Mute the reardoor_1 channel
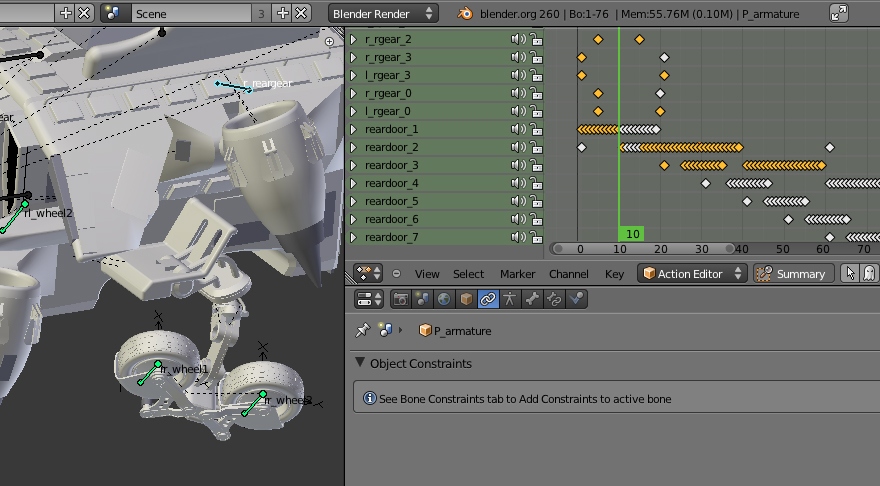 pyautogui.click(x=517, y=129)
